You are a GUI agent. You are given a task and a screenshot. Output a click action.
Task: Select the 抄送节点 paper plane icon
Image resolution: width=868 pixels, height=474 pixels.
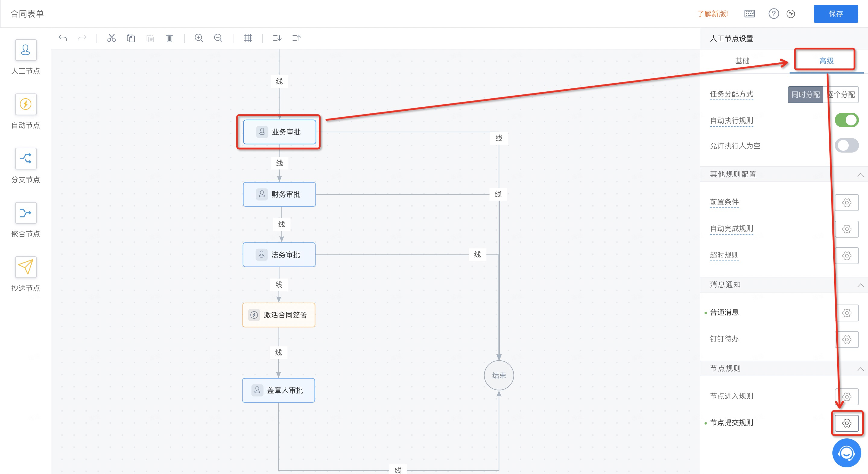pos(26,267)
